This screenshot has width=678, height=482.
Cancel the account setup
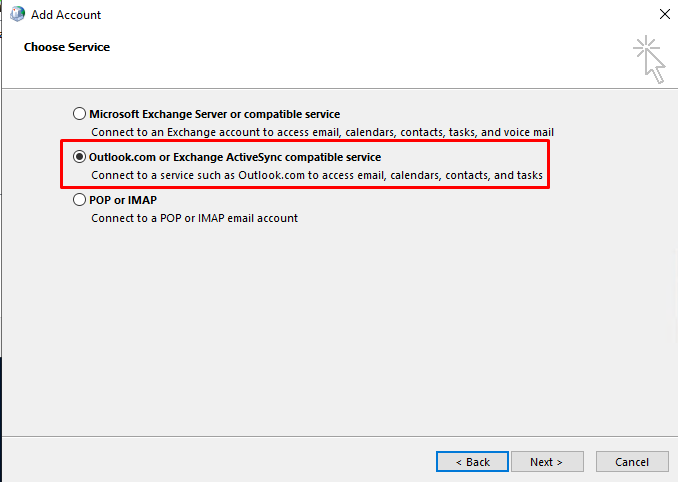pyautogui.click(x=632, y=462)
